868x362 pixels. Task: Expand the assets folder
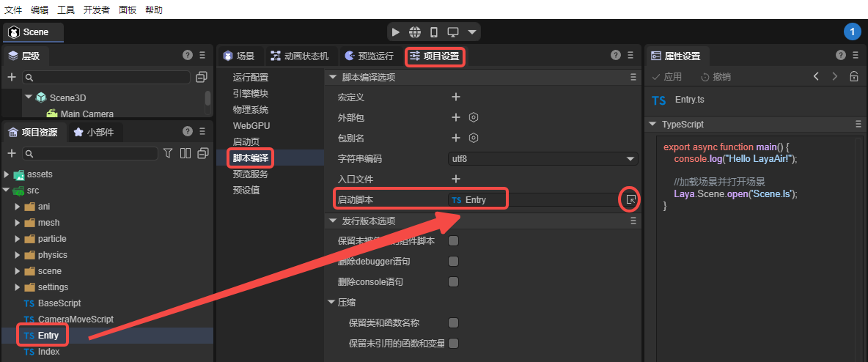point(7,174)
